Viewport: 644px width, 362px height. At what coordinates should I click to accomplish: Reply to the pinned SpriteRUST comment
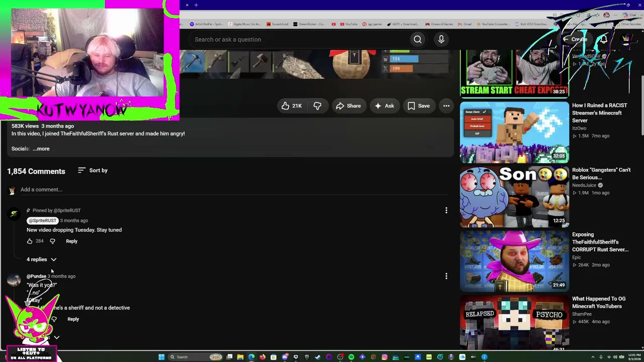(71, 241)
